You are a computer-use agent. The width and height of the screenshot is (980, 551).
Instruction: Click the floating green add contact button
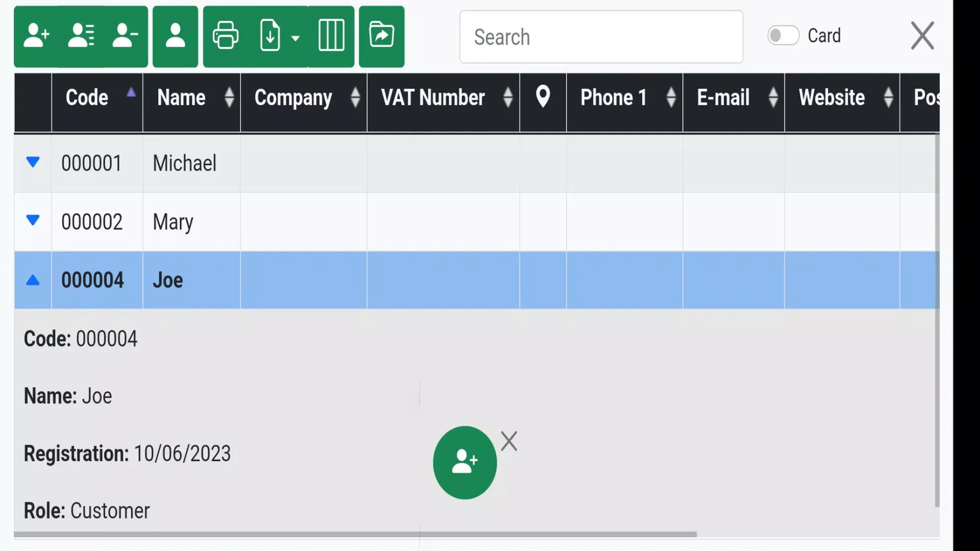click(465, 462)
